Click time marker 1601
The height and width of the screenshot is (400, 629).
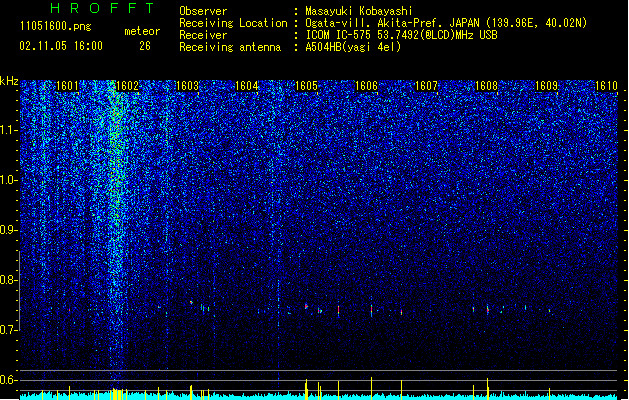coord(67,86)
